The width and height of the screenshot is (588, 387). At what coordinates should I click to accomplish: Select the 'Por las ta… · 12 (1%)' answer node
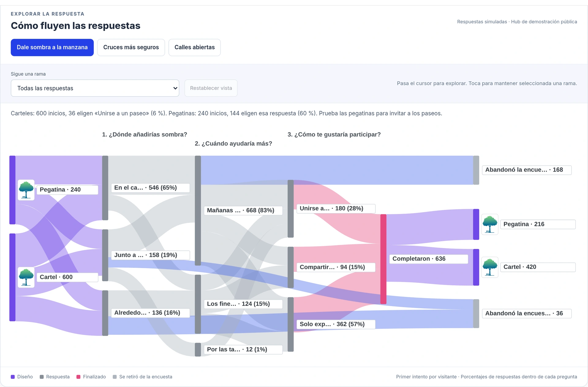243,349
